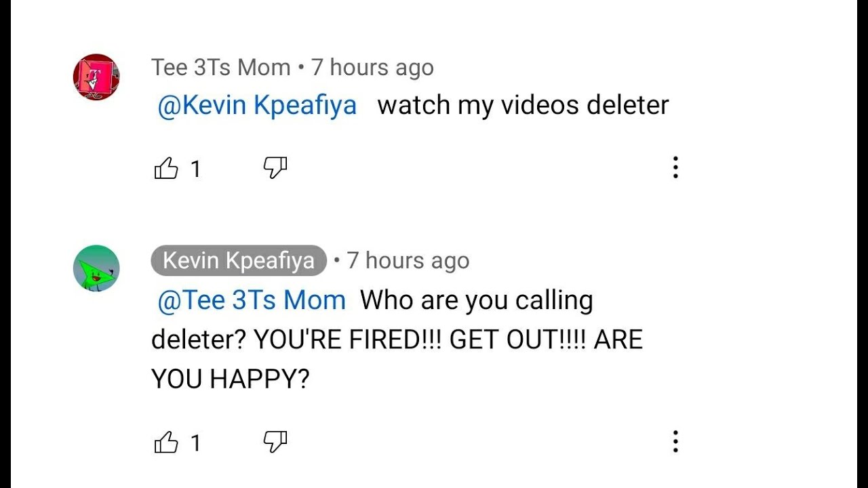Select the 'Who are you calling' text

pyautogui.click(x=477, y=300)
